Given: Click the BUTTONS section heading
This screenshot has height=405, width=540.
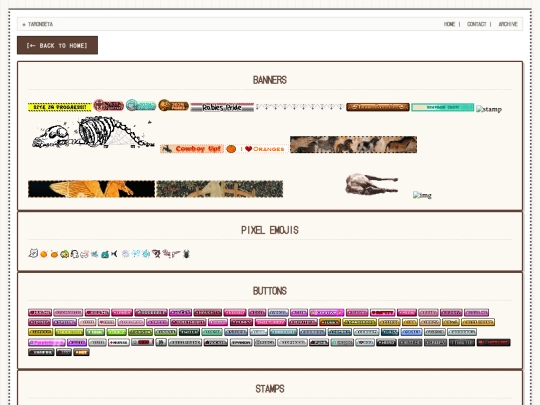Looking at the screenshot, I should click(270, 291).
